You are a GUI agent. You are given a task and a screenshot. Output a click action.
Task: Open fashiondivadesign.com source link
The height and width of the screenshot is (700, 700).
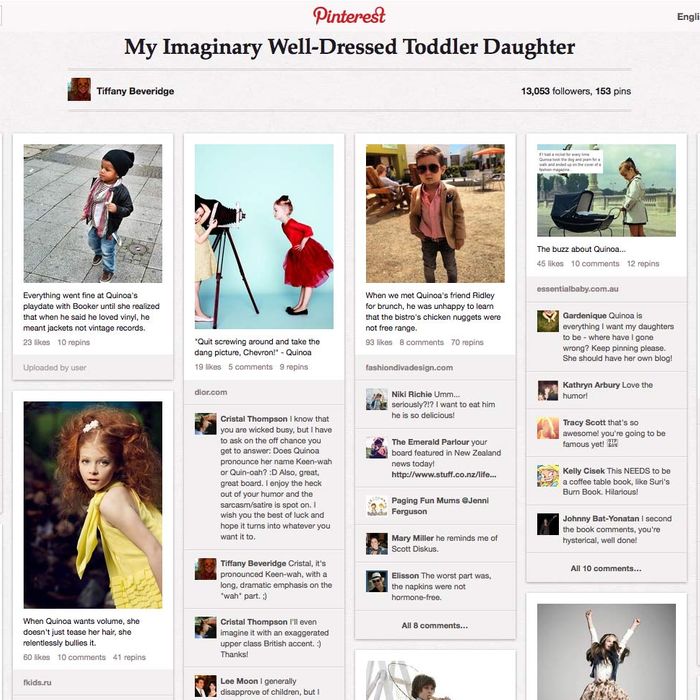click(409, 367)
